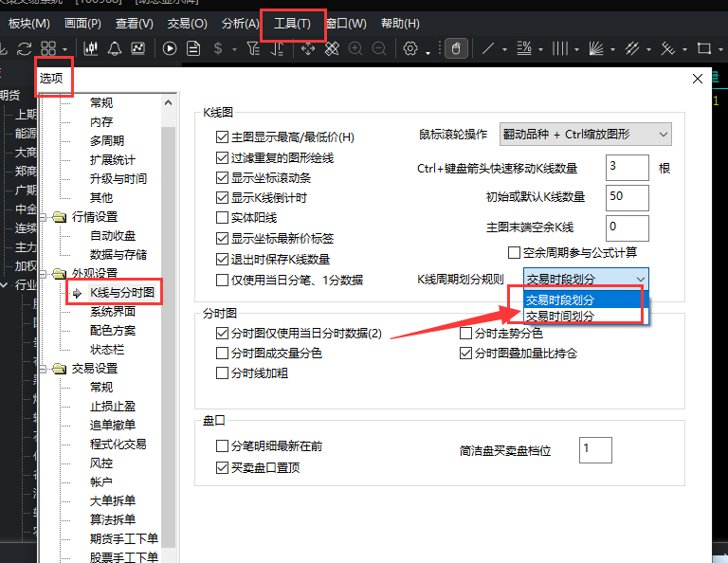The image size is (728, 563).
Task: Click the sort order arrows icon
Action: 277,48
